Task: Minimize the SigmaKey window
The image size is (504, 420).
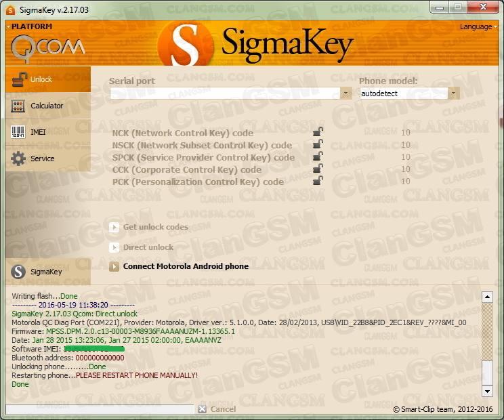Action: click(440, 7)
